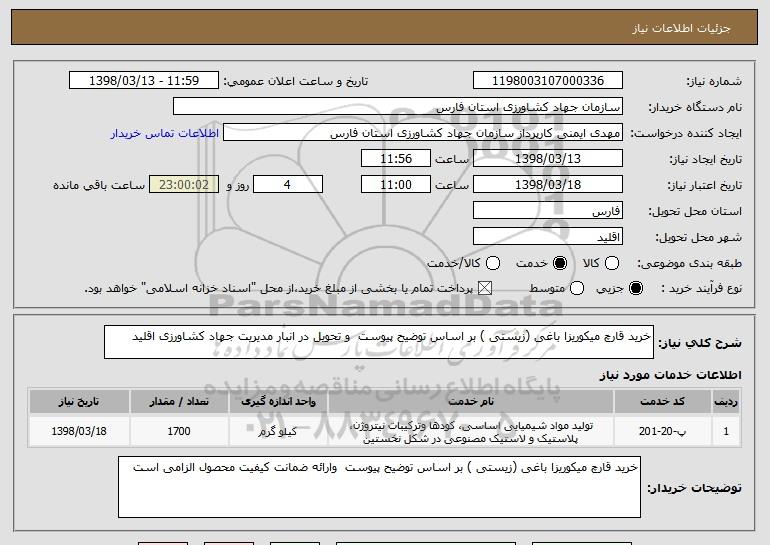Click the request creator name field
Viewport: 770px width, 545px height.
pos(423,133)
